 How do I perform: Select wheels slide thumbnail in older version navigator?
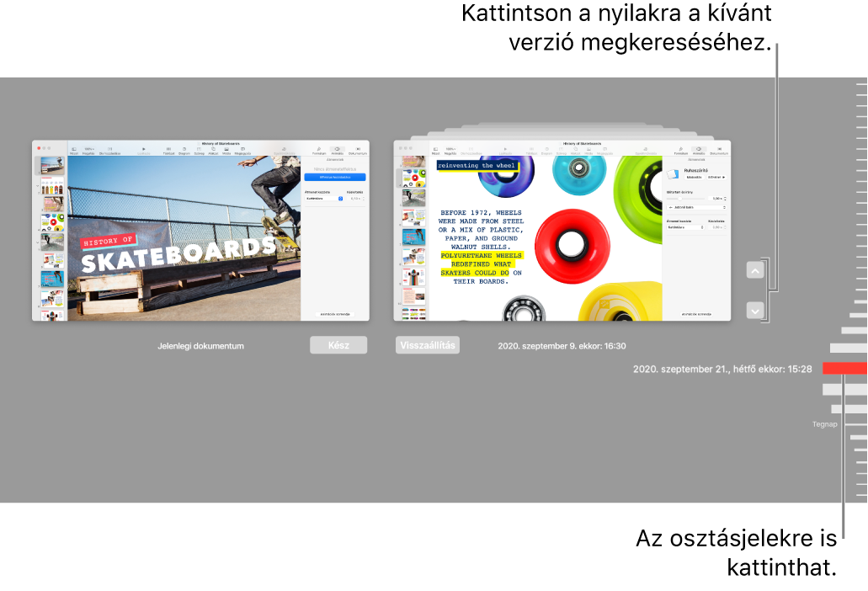pos(413,177)
